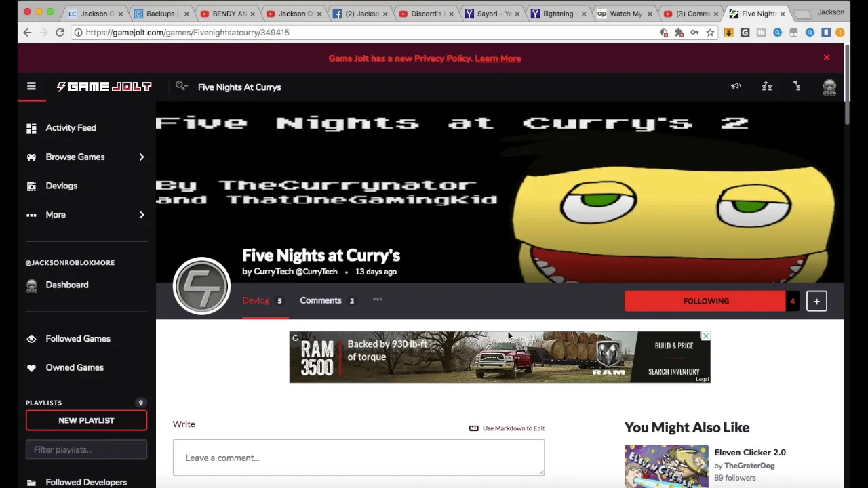Reload the page with refresh icon
This screenshot has height=488, width=868.
(60, 32)
